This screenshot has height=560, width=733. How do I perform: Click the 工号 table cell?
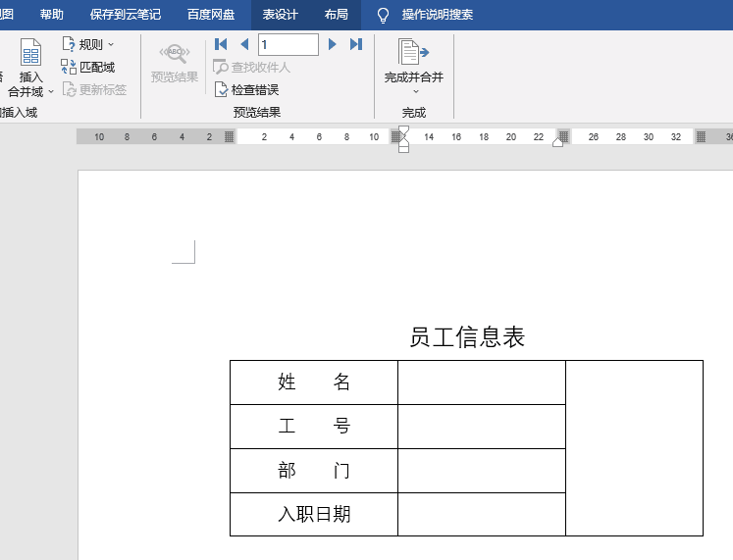pyautogui.click(x=314, y=427)
